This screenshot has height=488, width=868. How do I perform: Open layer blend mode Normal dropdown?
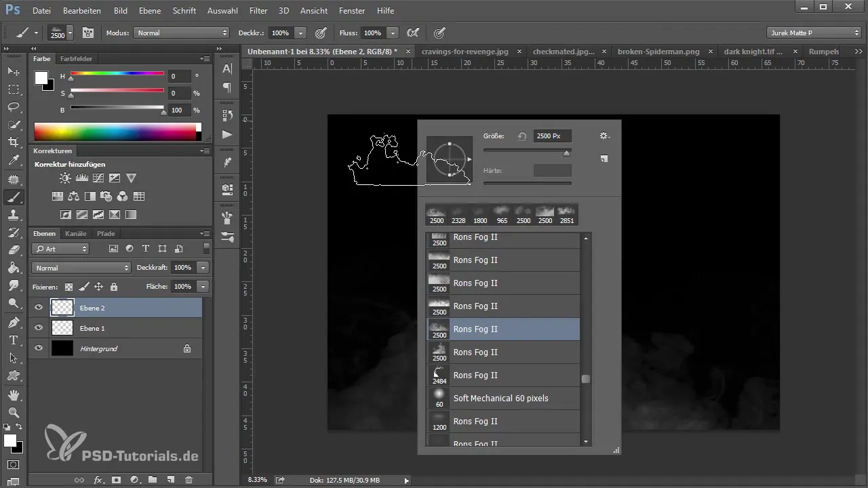(x=81, y=268)
